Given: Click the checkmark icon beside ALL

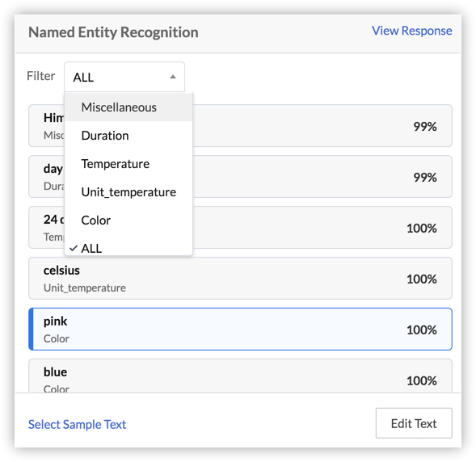Looking at the screenshot, I should [x=74, y=249].
